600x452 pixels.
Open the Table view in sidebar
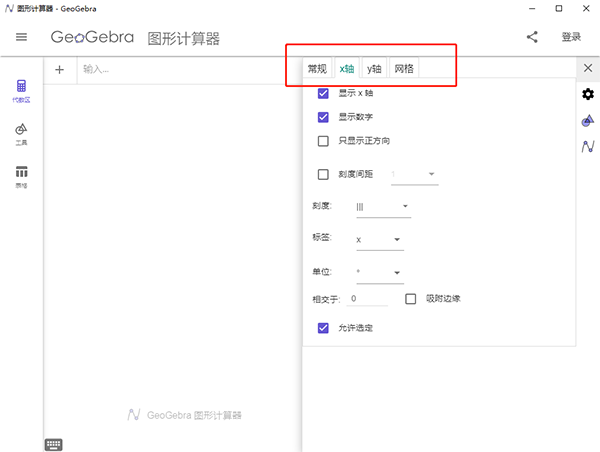(21, 176)
